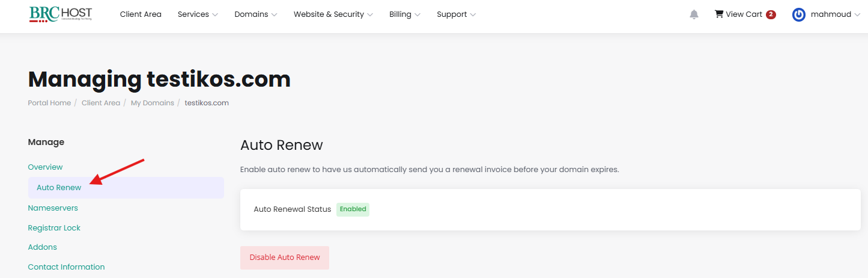This screenshot has width=868, height=278.
Task: Click the mahmoud user avatar icon
Action: click(798, 14)
